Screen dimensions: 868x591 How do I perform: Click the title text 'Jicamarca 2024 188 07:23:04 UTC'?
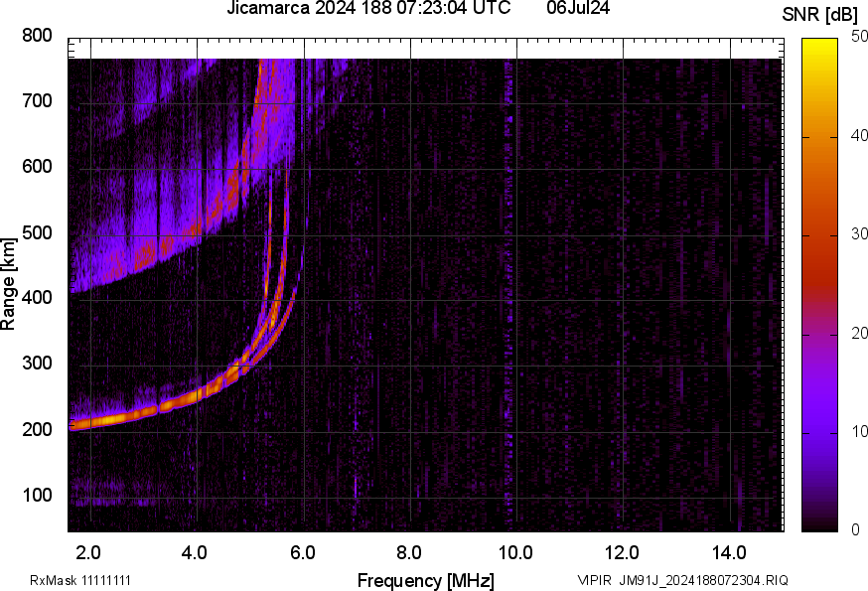coord(368,8)
